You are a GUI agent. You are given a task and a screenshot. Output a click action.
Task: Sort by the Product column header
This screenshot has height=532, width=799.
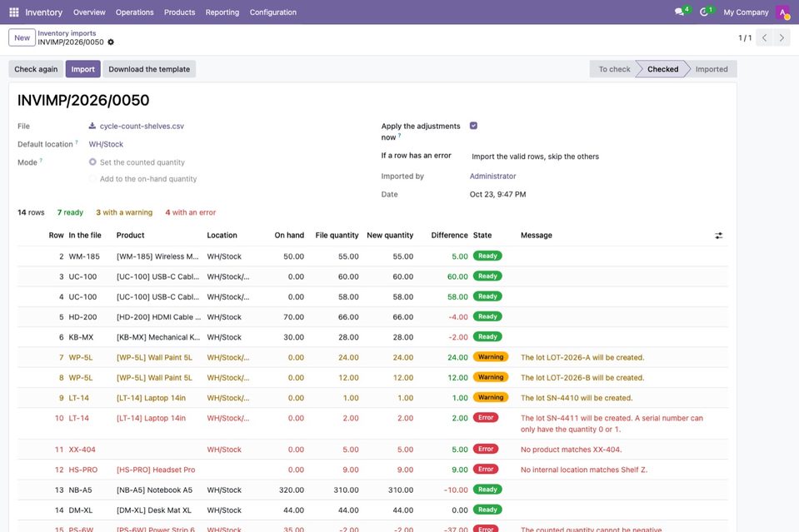point(131,236)
